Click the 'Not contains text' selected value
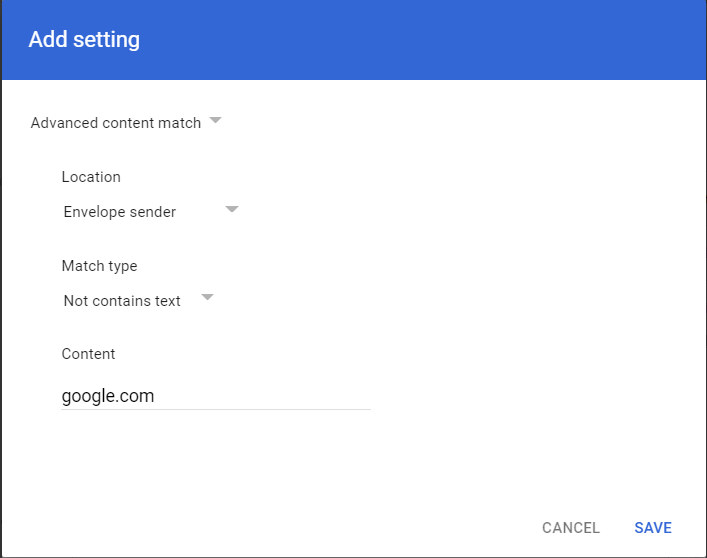The width and height of the screenshot is (707, 558). (122, 301)
